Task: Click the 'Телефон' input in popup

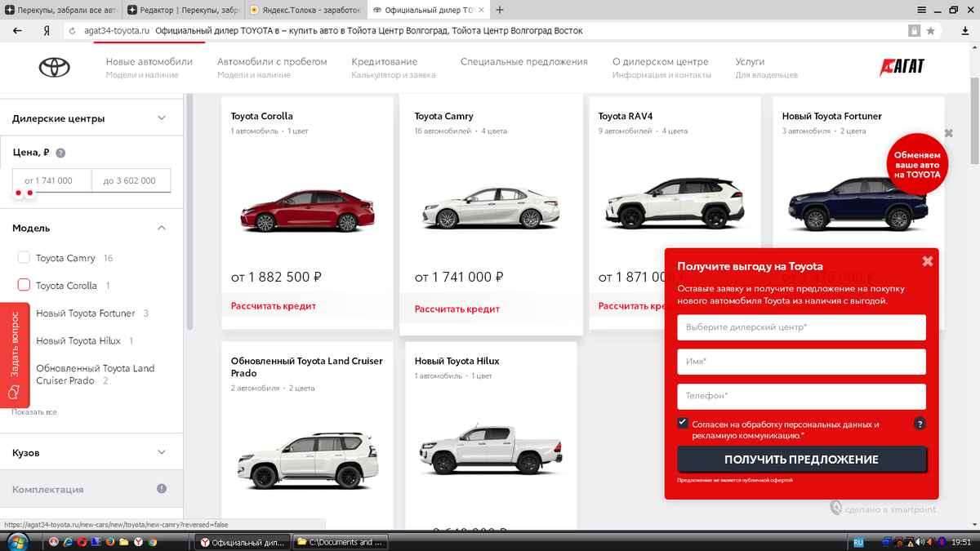Action: 801,396
